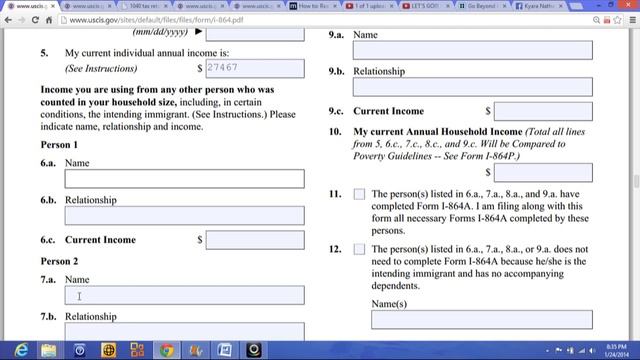The image size is (640, 360).
Task: Click '(See Instructions)' text under item 5
Action: pyautogui.click(x=101, y=69)
